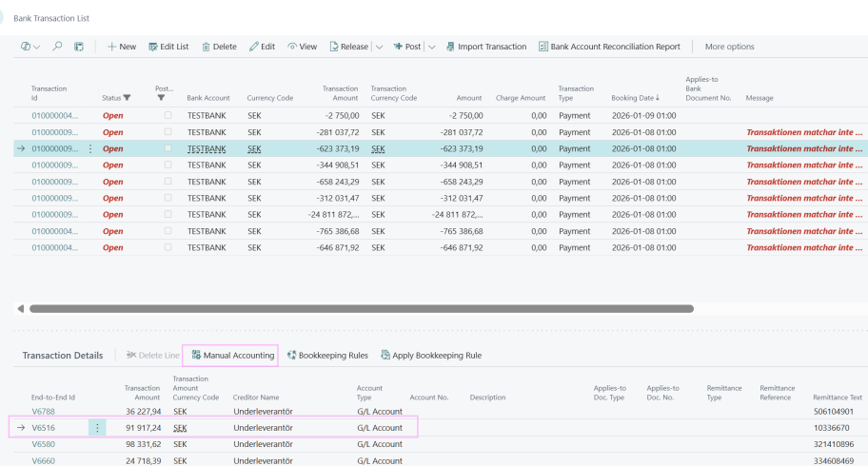Toggle Posted checkbox for -2 750,00 row

(168, 115)
